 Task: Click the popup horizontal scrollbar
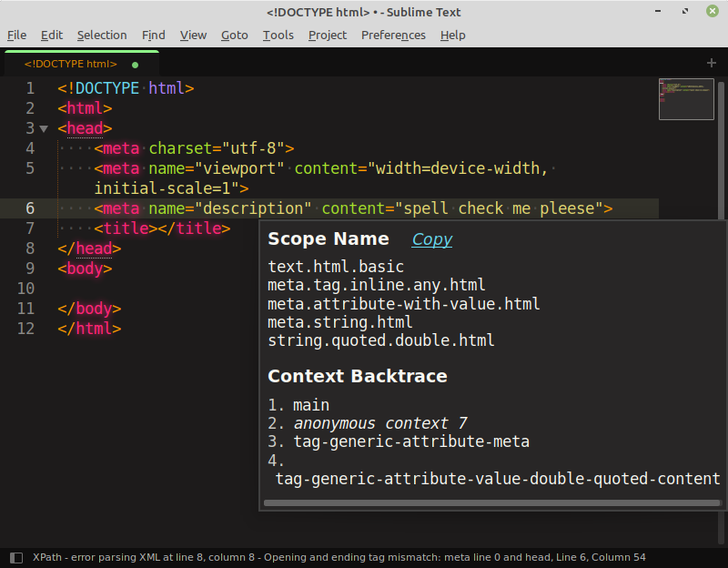[x=492, y=503]
